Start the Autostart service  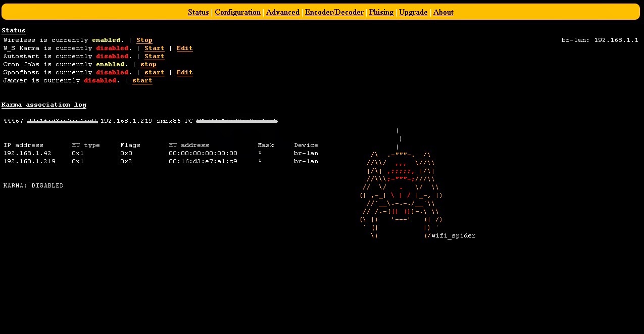(154, 56)
